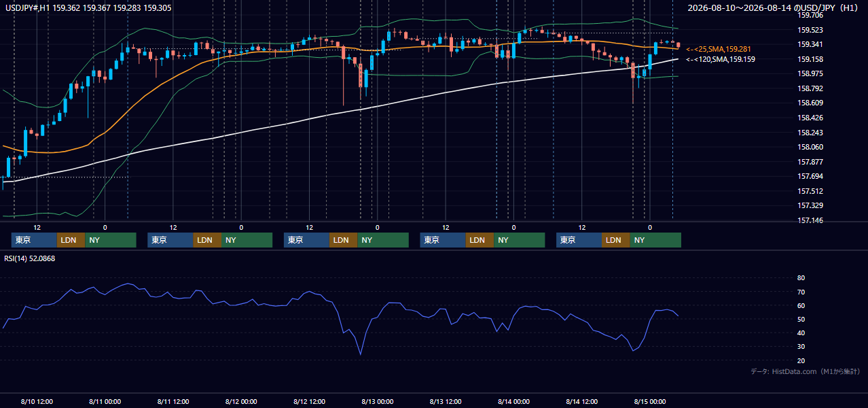
Task: Click the 158.609 price axis label
Action: pyautogui.click(x=810, y=103)
